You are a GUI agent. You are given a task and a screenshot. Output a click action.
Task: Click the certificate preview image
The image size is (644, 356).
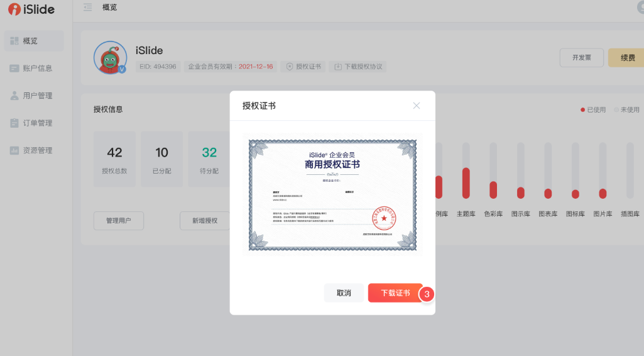point(332,196)
